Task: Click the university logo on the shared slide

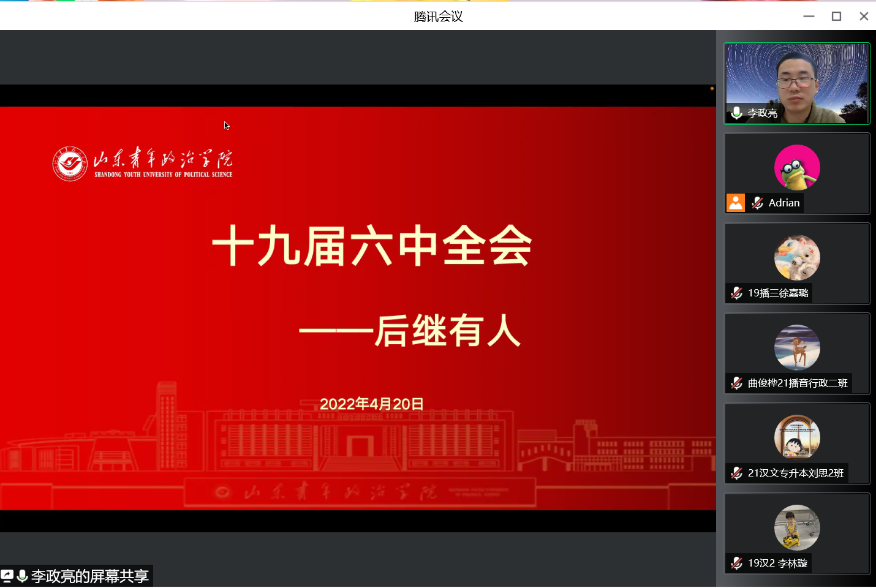Action: pyautogui.click(x=70, y=164)
